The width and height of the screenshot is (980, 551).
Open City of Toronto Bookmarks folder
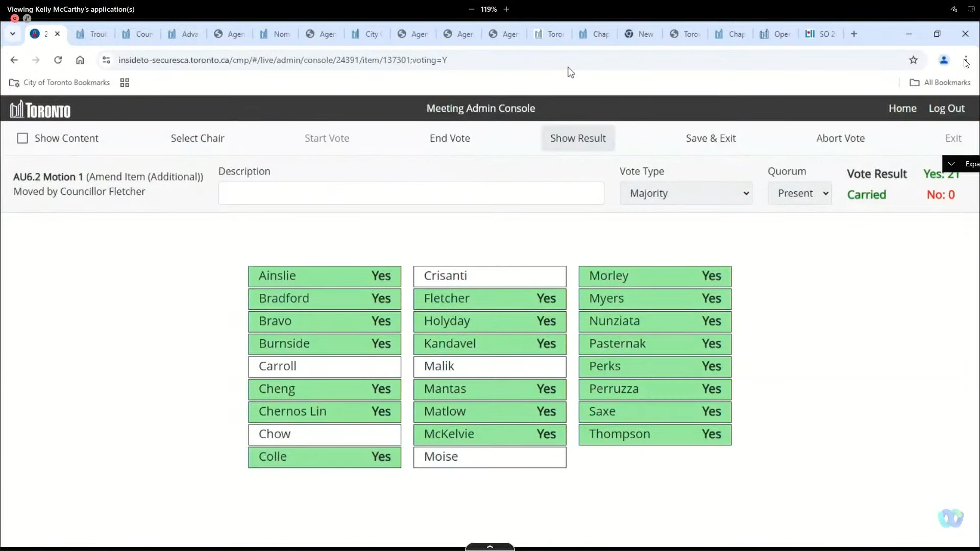coord(60,83)
